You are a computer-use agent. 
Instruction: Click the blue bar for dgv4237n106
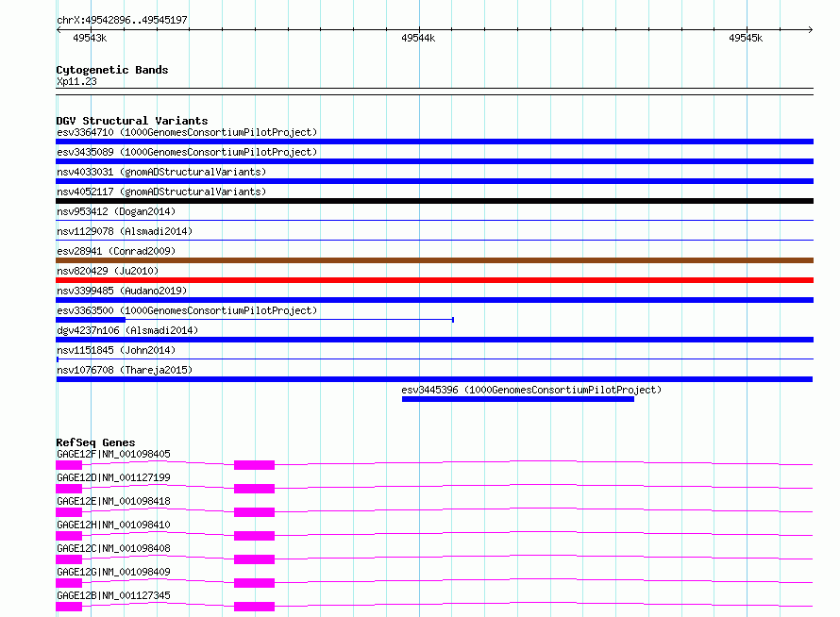coord(434,340)
